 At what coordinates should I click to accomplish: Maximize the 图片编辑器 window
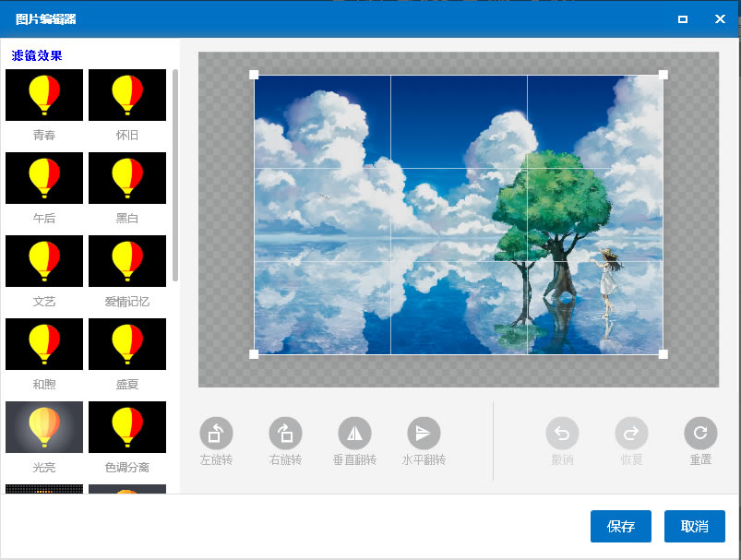click(683, 19)
